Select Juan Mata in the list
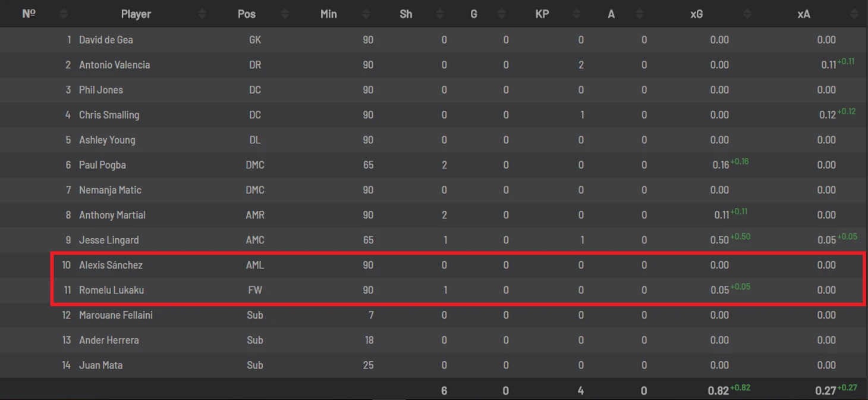The image size is (868, 400). coord(100,365)
